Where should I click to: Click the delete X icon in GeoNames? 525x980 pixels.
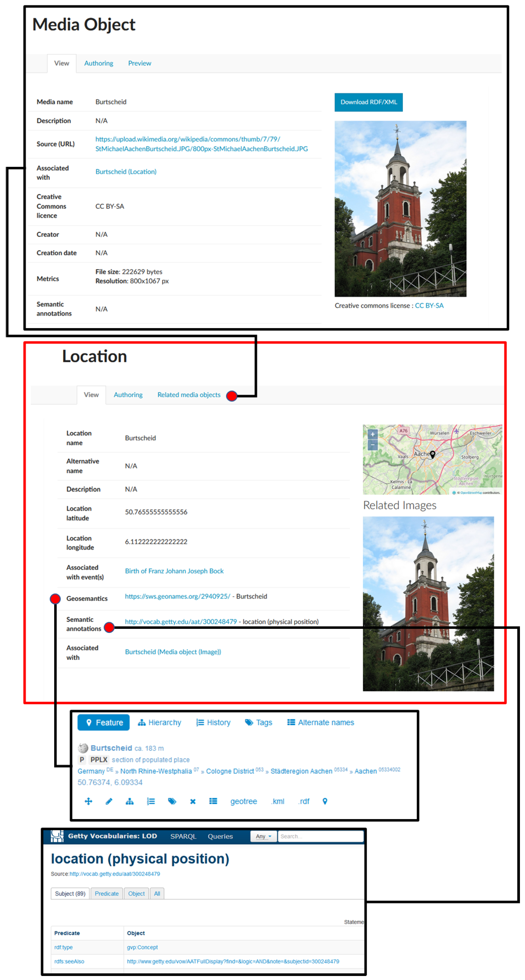tap(193, 801)
